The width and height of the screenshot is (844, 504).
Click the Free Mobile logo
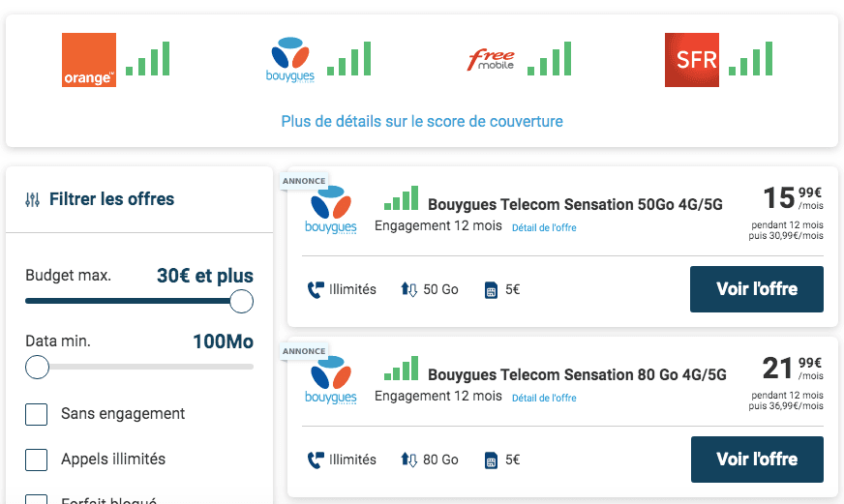[492, 60]
